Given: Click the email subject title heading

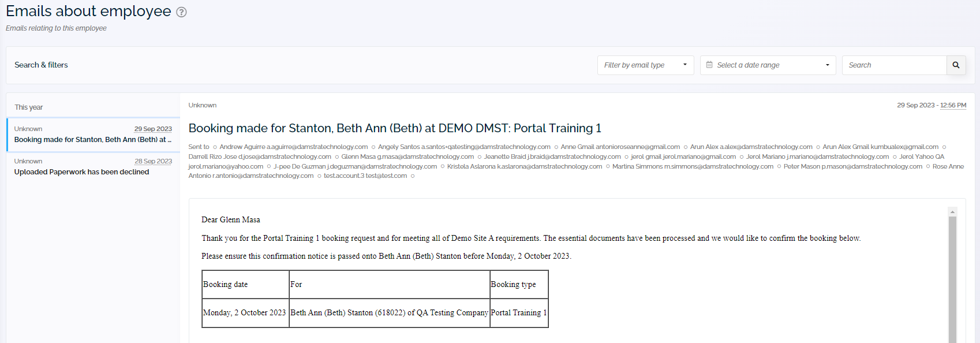Looking at the screenshot, I should pos(395,128).
